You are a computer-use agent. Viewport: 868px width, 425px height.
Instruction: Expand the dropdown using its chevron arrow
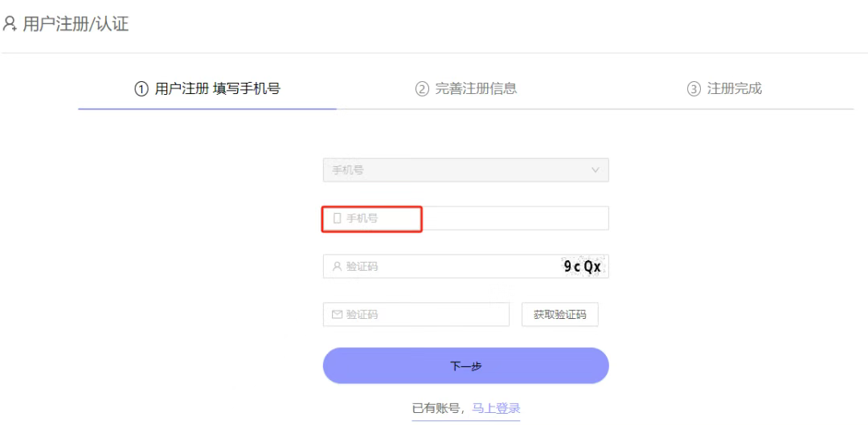(596, 170)
